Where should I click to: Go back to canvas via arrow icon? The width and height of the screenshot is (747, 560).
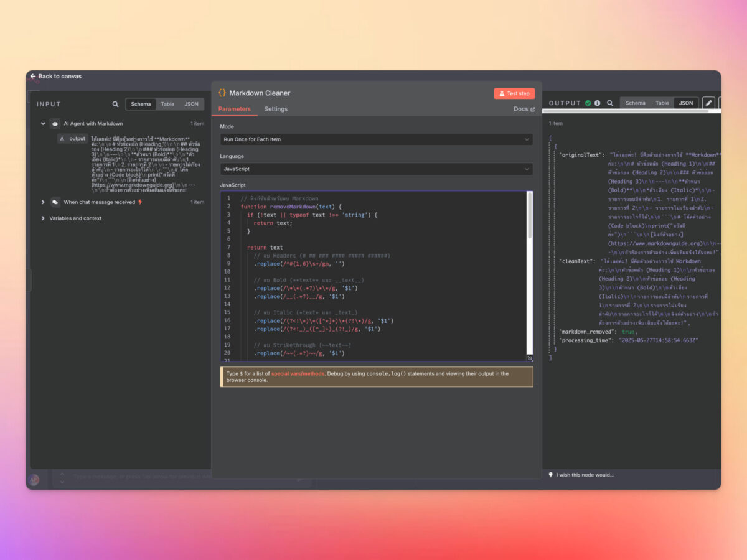click(x=33, y=77)
